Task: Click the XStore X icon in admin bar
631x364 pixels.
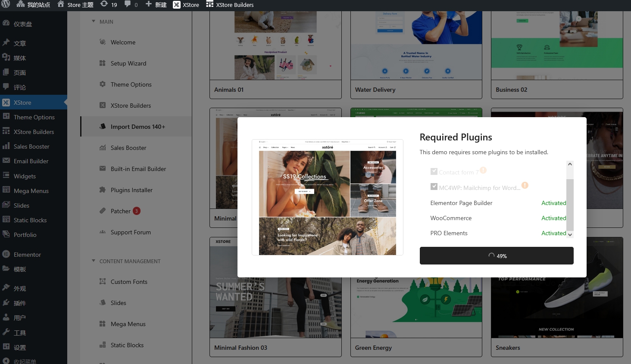Action: [177, 5]
